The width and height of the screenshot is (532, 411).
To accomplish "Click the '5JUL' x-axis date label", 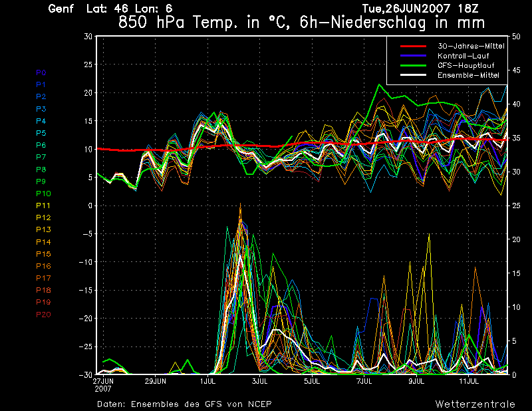I will (312, 381).
